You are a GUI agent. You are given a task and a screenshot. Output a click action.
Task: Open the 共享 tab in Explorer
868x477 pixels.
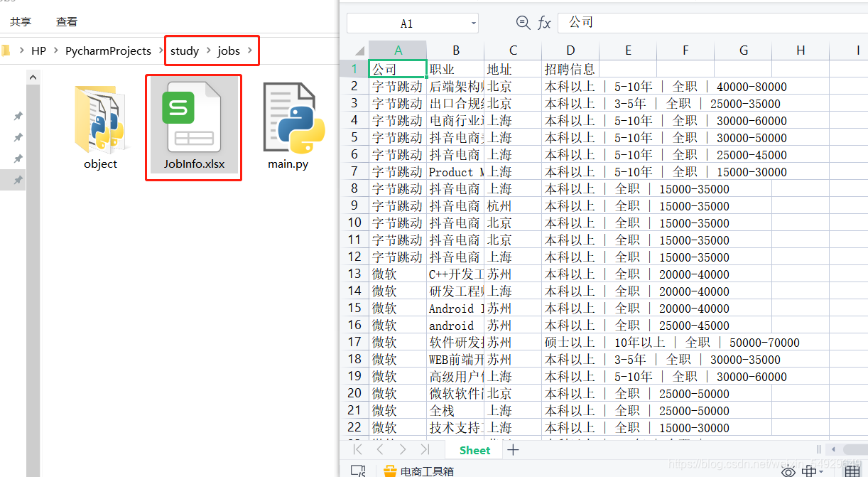tap(21, 22)
